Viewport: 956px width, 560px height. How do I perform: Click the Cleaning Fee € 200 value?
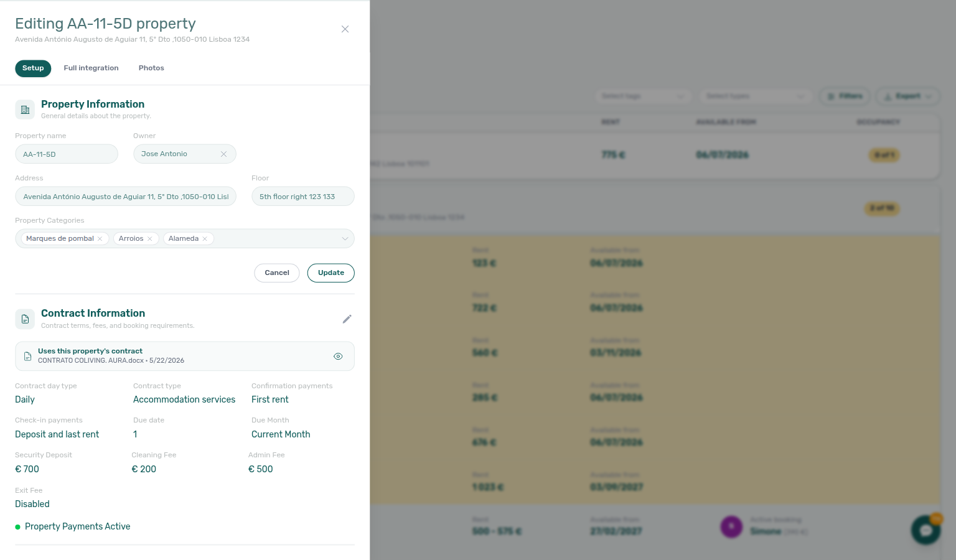(144, 470)
